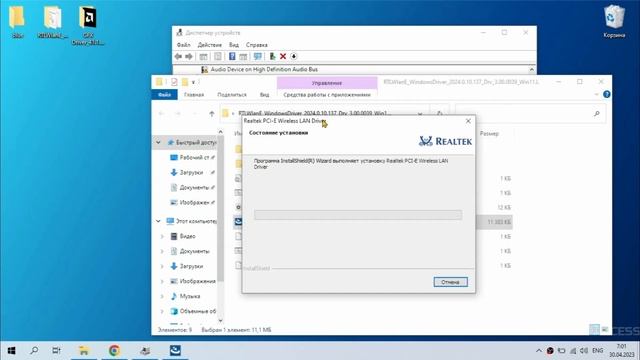The height and width of the screenshot is (360, 640).
Task: Switch to Вид ribbon tab in Explorer
Action: click(x=264, y=95)
